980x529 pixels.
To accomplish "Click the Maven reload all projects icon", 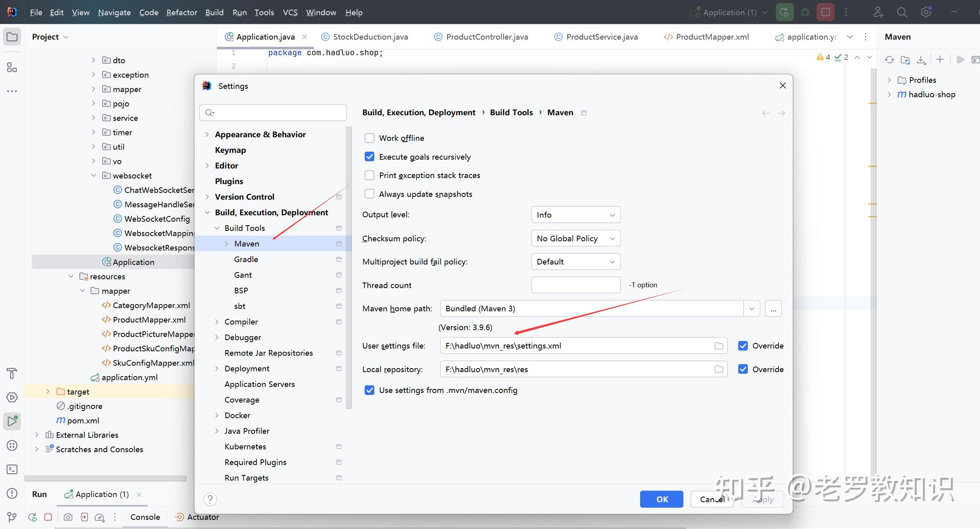I will tap(889, 60).
